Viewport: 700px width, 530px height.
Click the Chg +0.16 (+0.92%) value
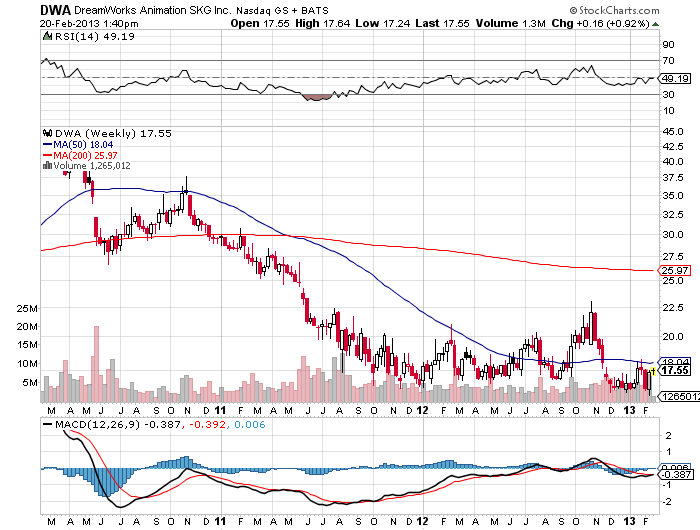pos(600,23)
